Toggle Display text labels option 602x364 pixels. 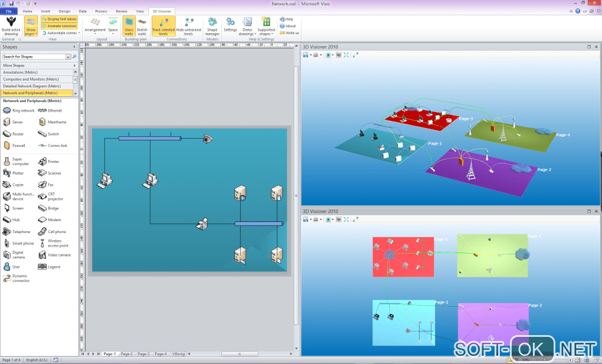tap(59, 19)
